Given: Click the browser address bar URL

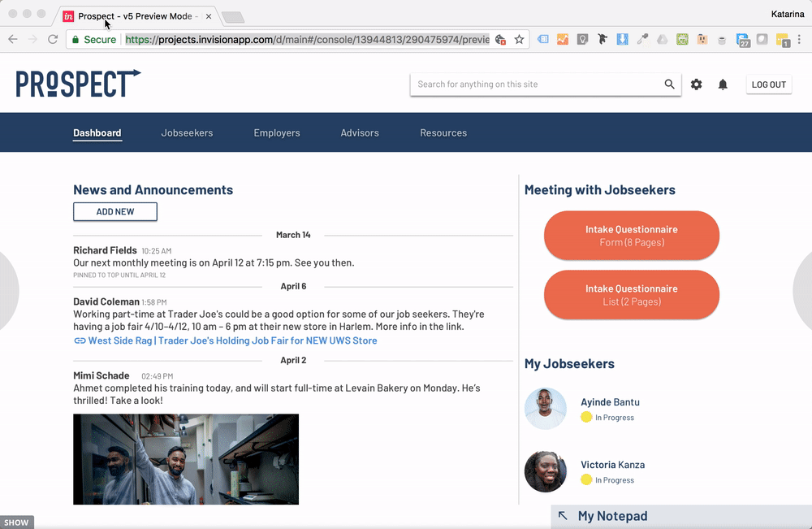Looking at the screenshot, I should pos(307,39).
